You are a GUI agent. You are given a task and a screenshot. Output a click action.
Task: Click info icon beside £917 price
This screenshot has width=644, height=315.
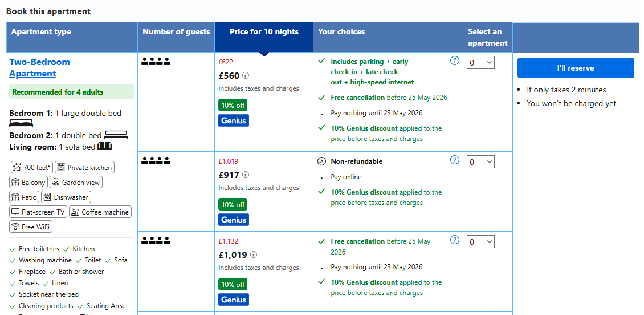[246, 175]
